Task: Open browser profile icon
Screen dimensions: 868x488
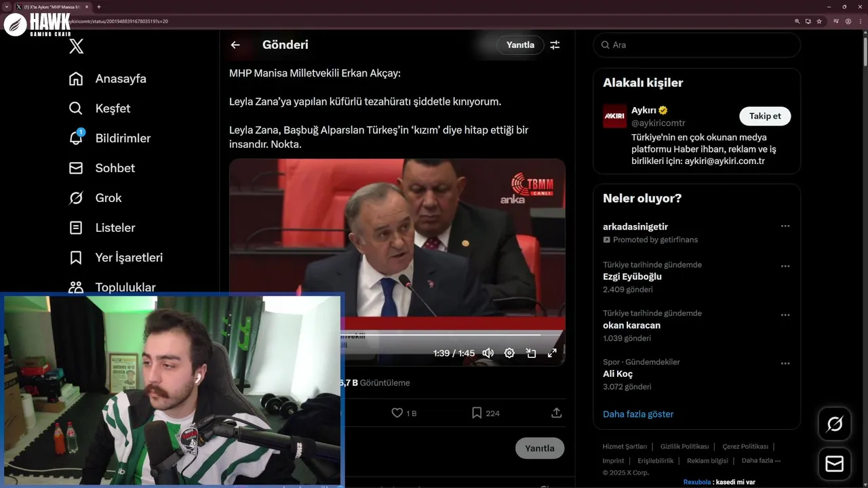Action: coord(848,22)
